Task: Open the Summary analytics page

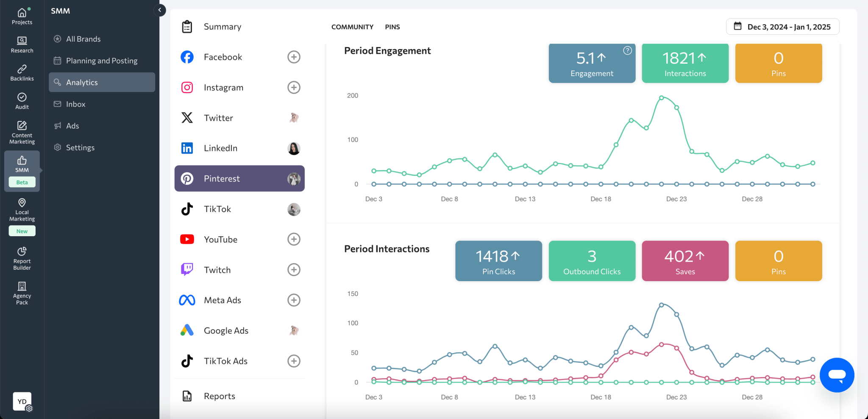Action: click(x=222, y=26)
